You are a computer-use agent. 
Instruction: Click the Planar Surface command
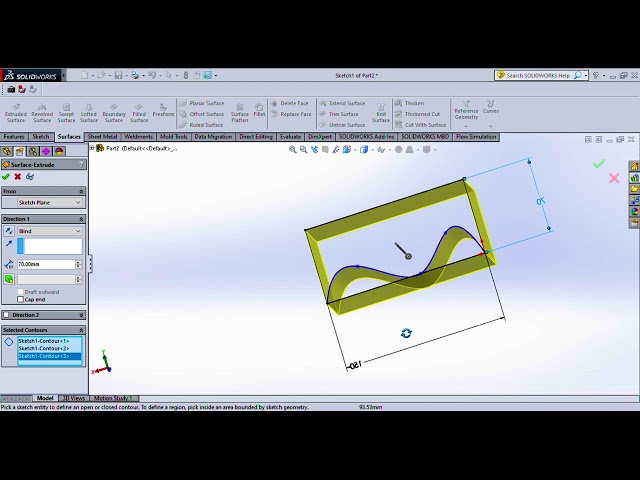(x=202, y=103)
